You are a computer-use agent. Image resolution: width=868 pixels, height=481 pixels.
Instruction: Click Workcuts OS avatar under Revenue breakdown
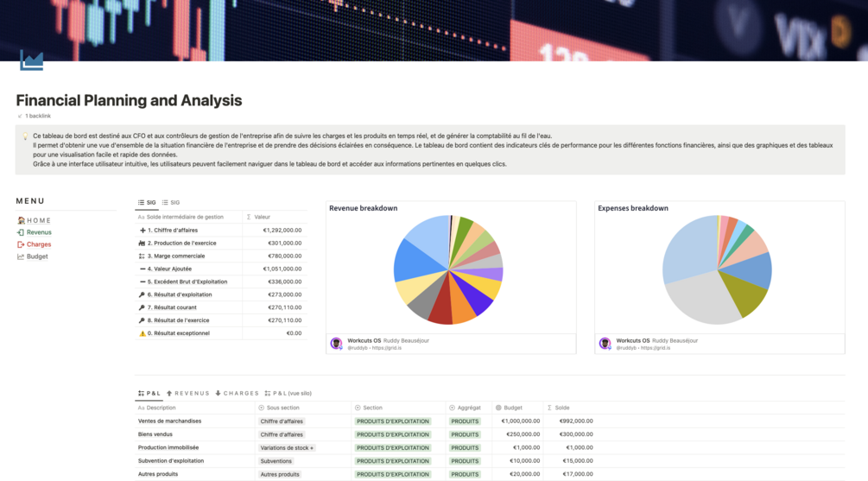(336, 344)
